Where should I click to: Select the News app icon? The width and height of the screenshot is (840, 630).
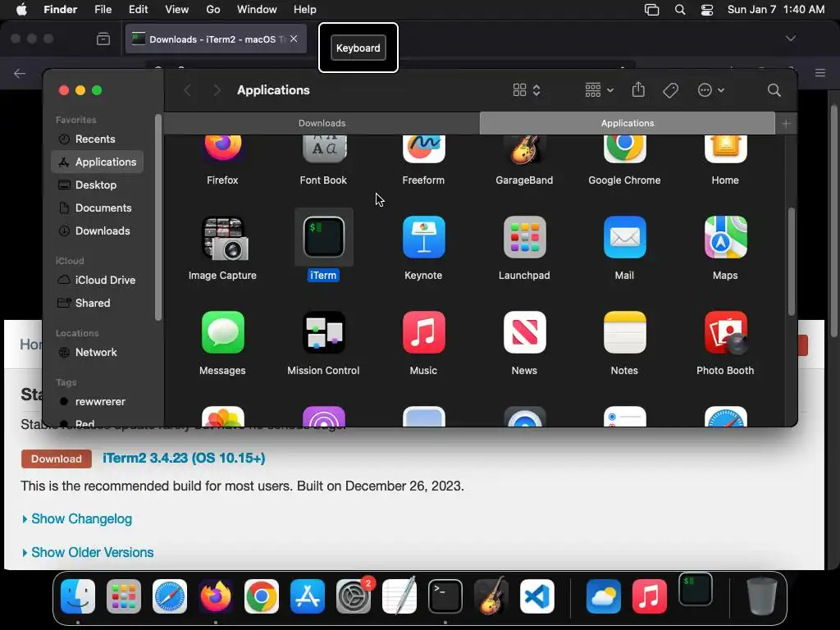(x=524, y=332)
